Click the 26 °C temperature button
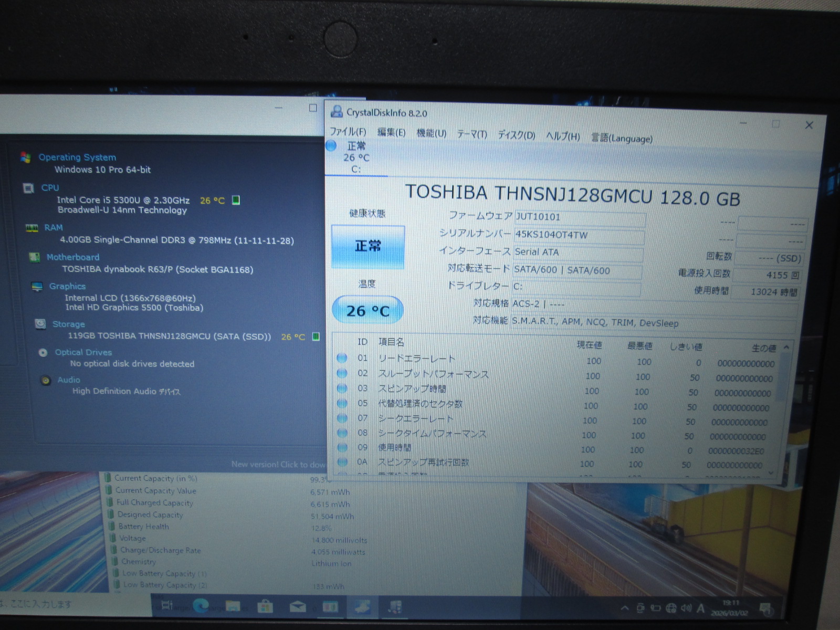Screen dimensions: 840x630 coord(367,311)
